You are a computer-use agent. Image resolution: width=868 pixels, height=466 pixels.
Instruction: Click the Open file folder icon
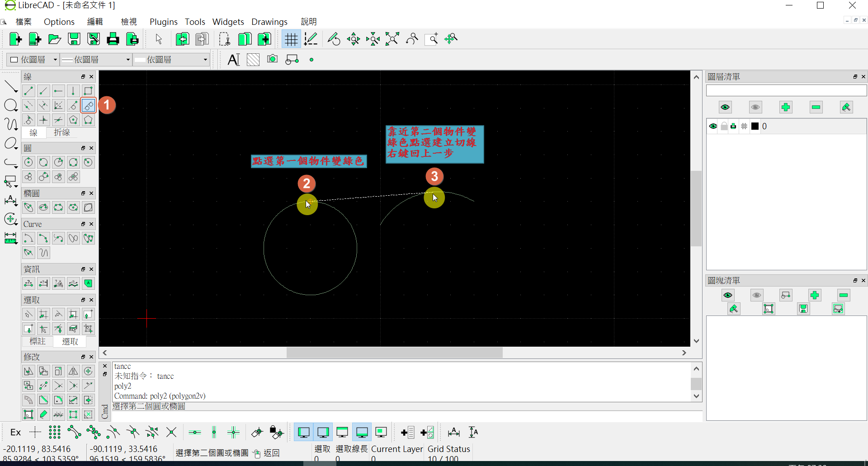(54, 39)
